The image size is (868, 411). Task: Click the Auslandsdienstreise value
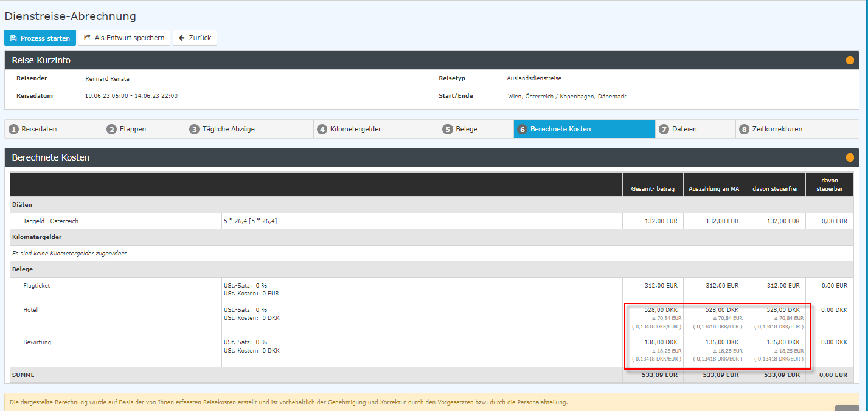point(534,78)
